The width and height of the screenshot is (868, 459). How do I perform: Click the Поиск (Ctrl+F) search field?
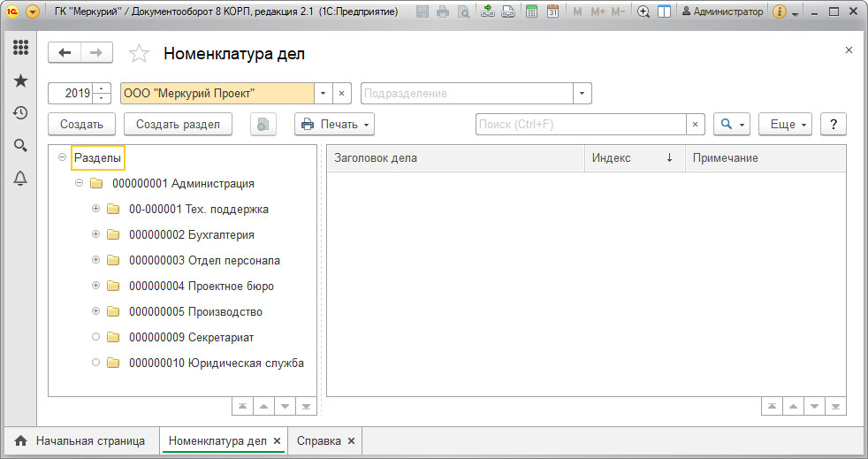coord(581,125)
